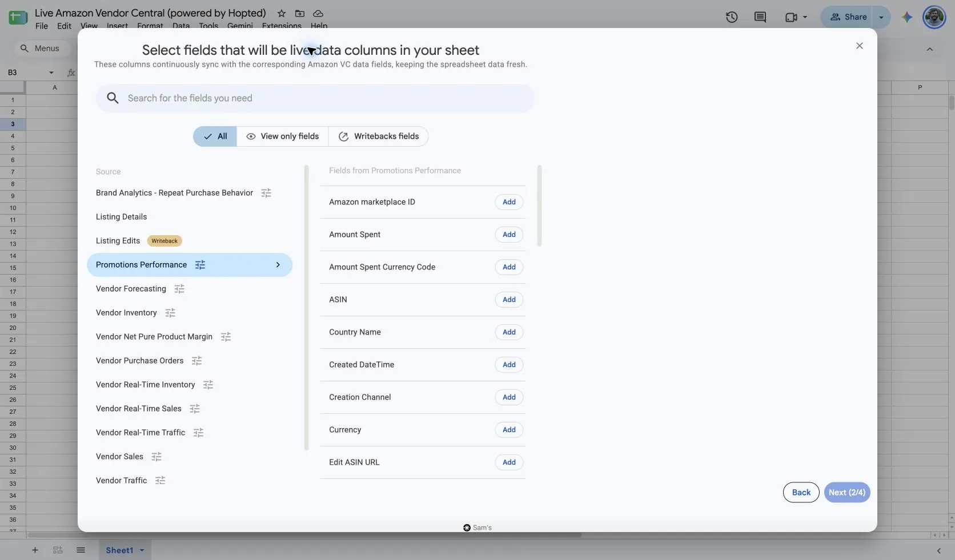Image resolution: width=955 pixels, height=560 pixels.
Task: Open the Edit menu
Action: [64, 26]
